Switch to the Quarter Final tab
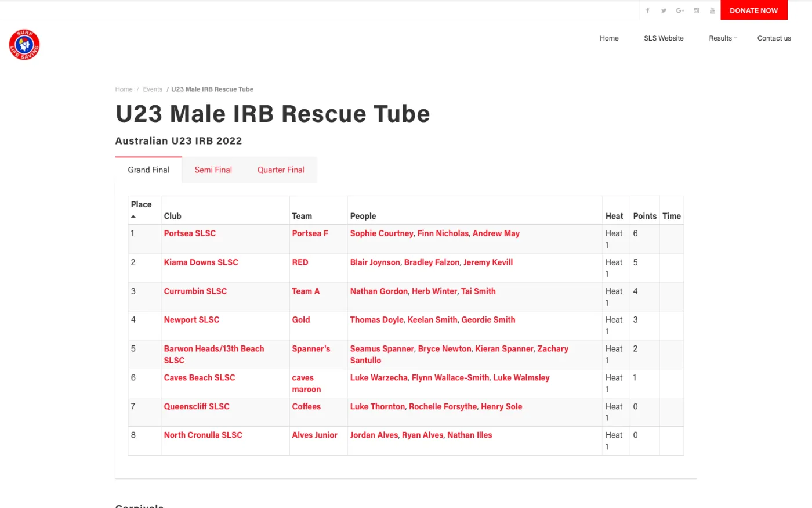This screenshot has height=508, width=812. 281,170
